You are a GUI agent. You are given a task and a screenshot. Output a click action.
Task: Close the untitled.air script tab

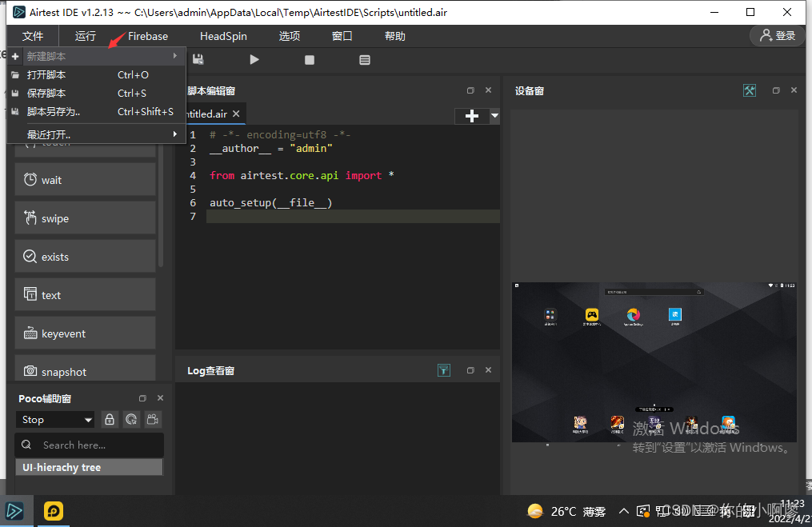coord(236,114)
